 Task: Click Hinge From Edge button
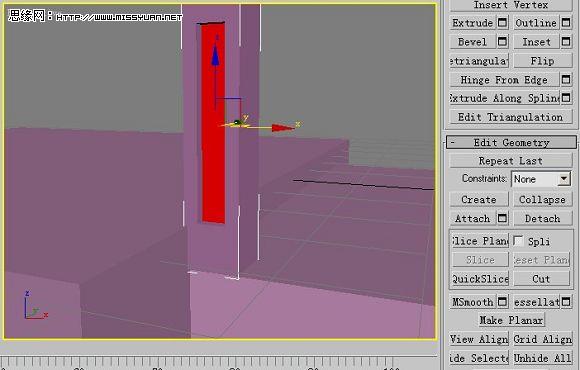pos(505,80)
